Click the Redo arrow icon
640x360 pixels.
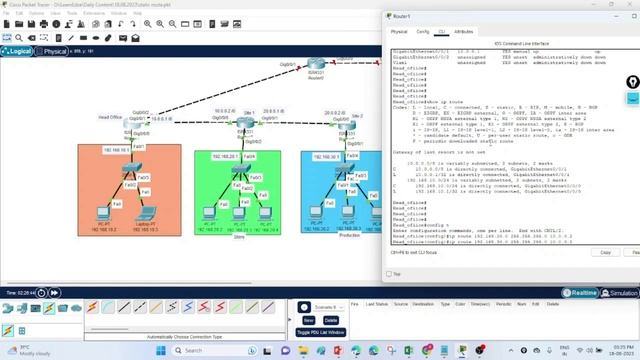pos(133,24)
